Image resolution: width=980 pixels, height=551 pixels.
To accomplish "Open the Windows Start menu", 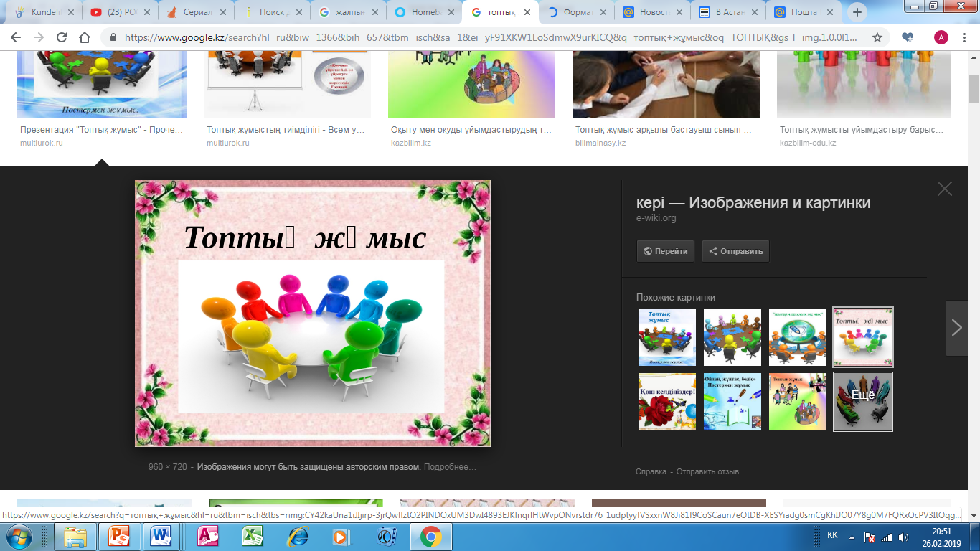I will point(17,537).
